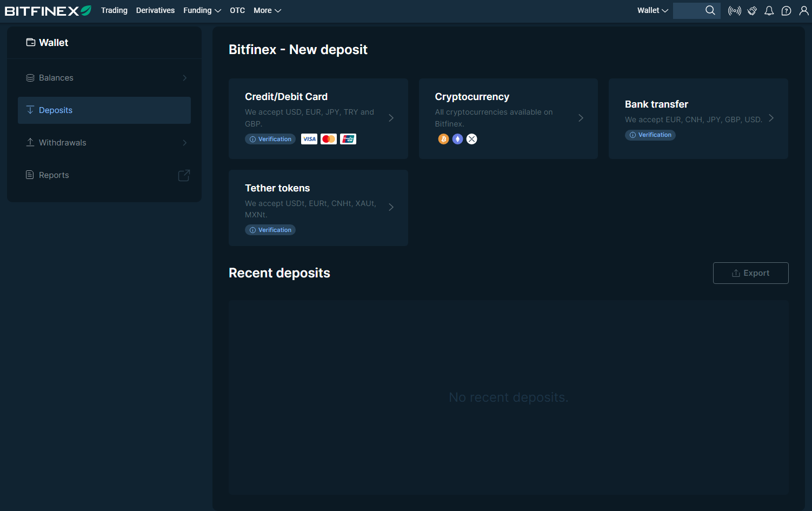Expand the Balances row chevron
The image size is (812, 511).
tap(185, 78)
